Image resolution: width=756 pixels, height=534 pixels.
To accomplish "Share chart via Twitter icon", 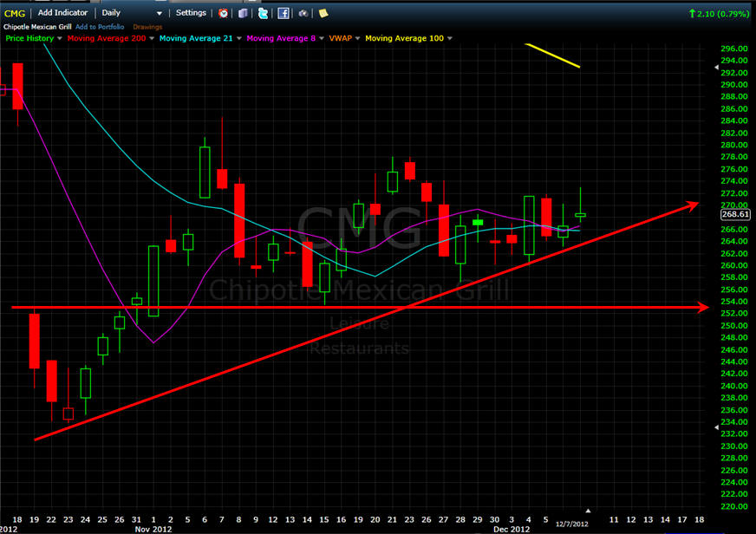I will coord(262,13).
